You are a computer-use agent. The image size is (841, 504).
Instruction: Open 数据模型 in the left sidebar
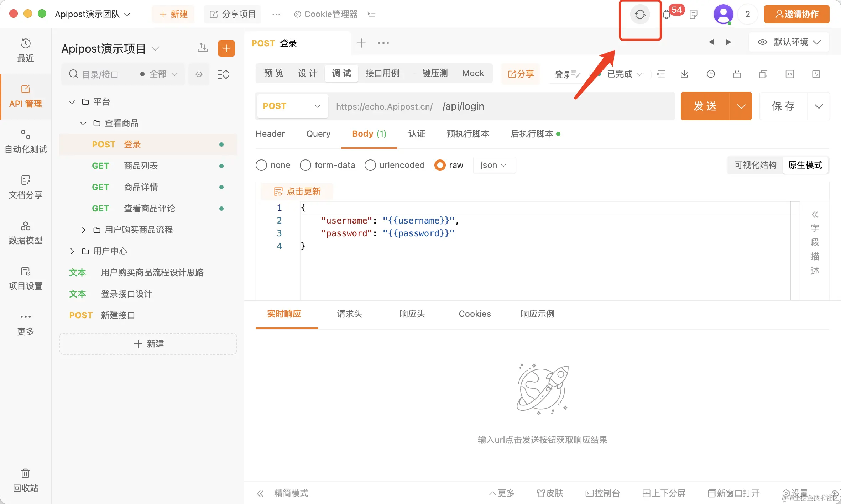[x=25, y=232]
